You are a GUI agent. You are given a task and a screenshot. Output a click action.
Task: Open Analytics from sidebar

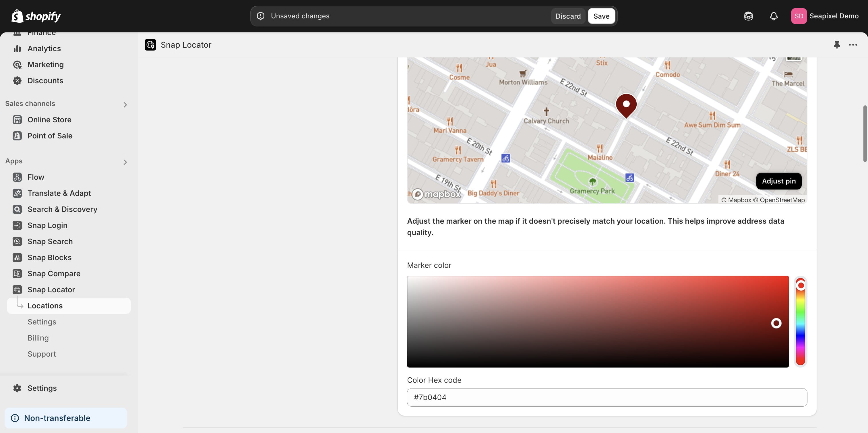pos(44,49)
